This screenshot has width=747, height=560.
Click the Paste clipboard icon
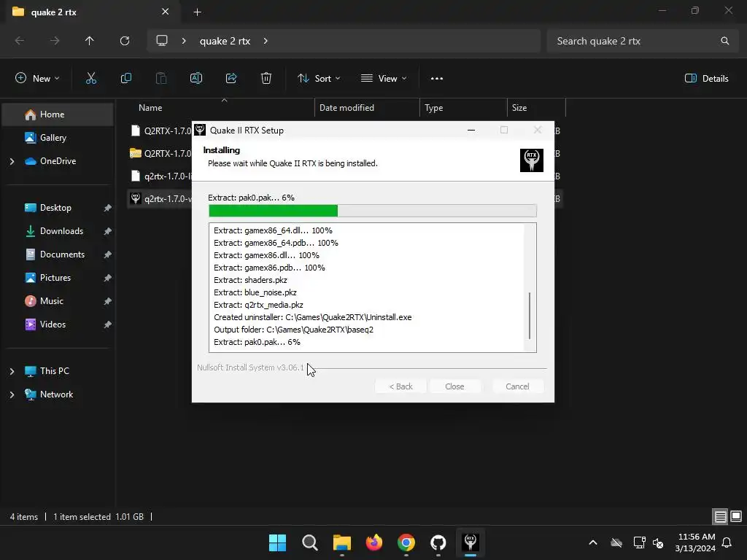coord(161,79)
